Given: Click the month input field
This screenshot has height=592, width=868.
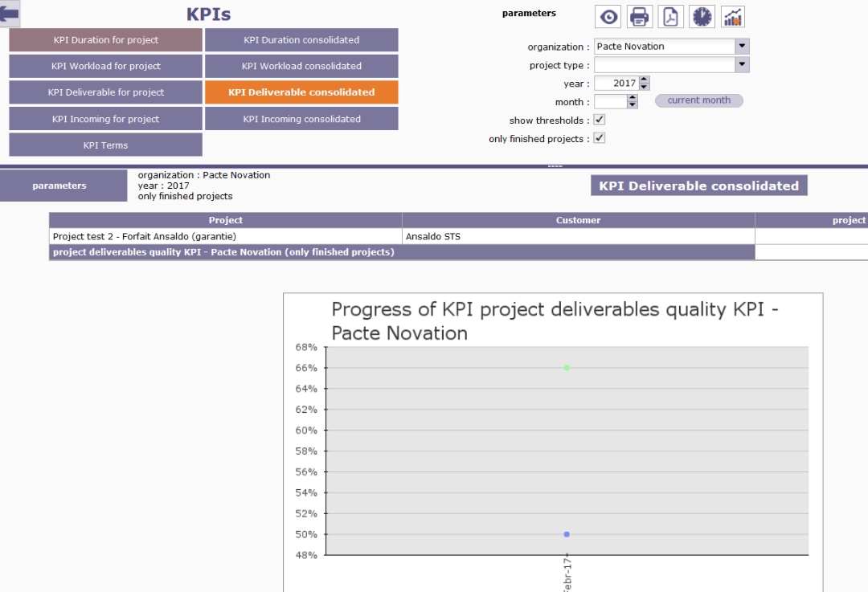Looking at the screenshot, I should click(x=610, y=102).
